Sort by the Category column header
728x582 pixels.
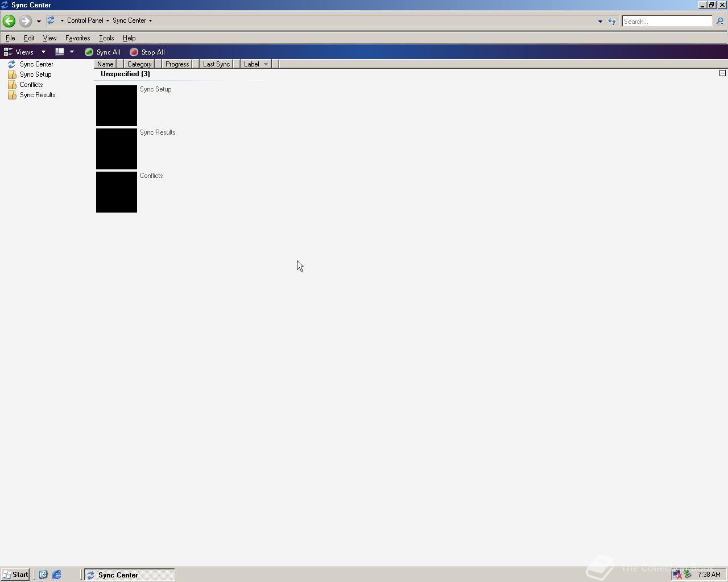click(x=139, y=64)
